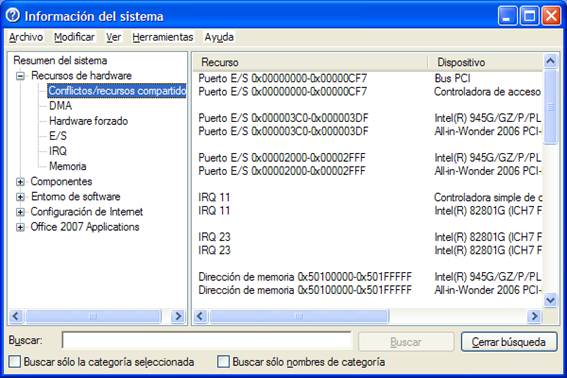
Task: Open the Modificar menu
Action: coord(74,37)
